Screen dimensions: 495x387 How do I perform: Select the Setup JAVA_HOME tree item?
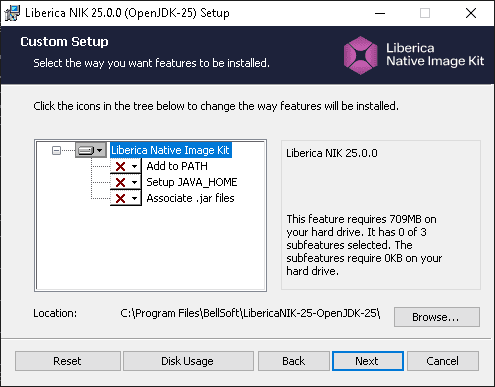192,182
